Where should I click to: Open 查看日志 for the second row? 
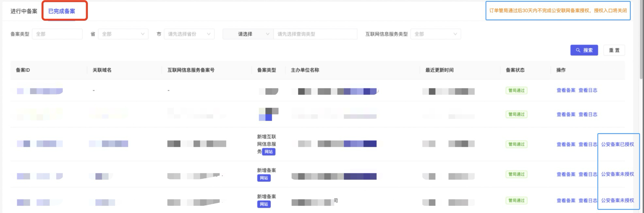point(588,114)
